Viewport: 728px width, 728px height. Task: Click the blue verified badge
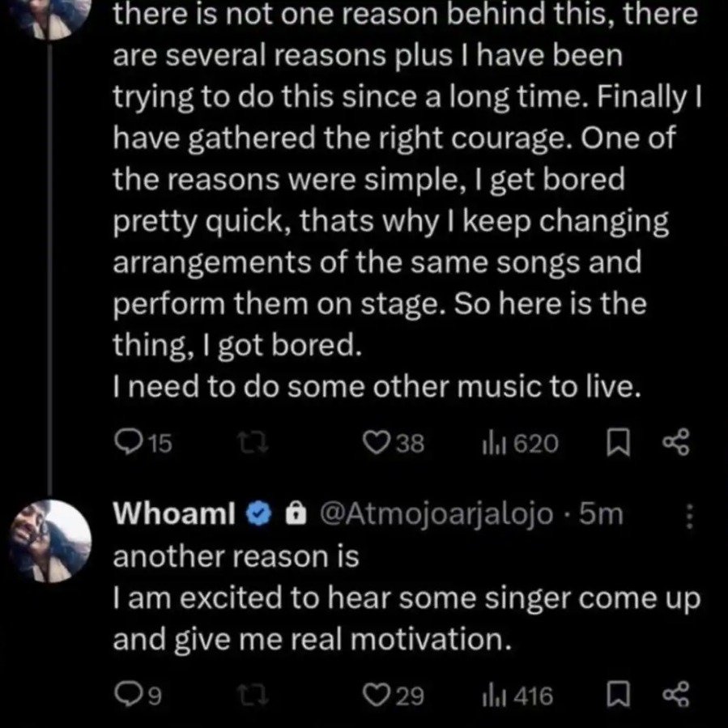point(257,513)
